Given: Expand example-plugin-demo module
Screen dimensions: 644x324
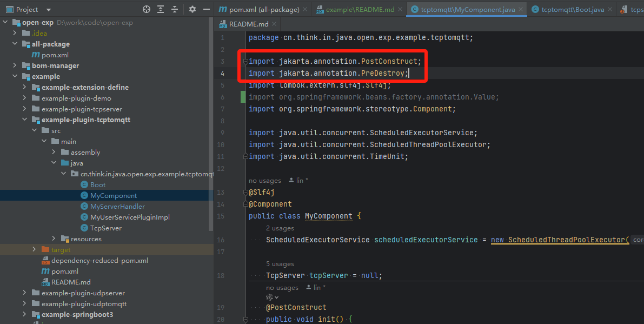Looking at the screenshot, I should coord(25,98).
